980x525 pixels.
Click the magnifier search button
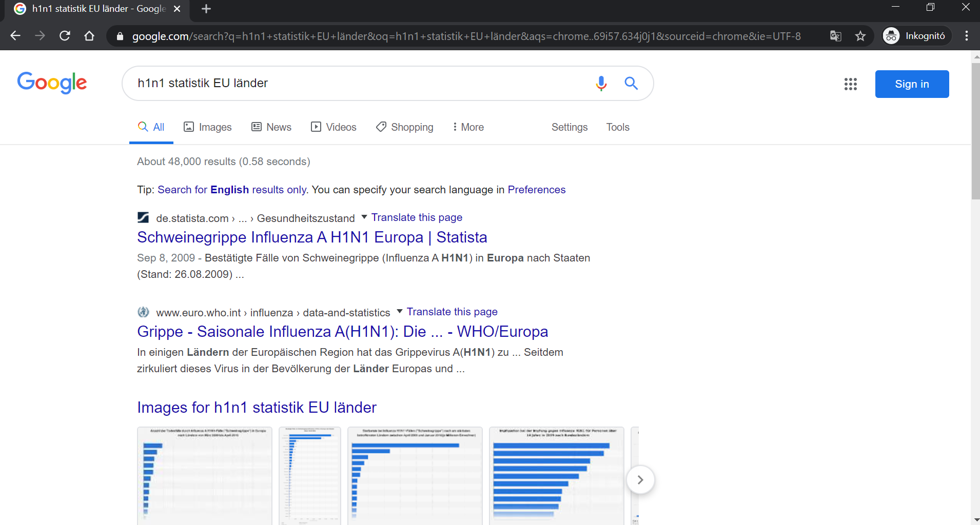click(631, 83)
